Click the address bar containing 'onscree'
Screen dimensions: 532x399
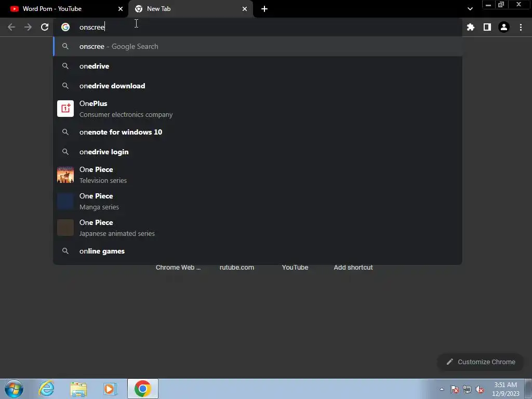pyautogui.click(x=258, y=27)
